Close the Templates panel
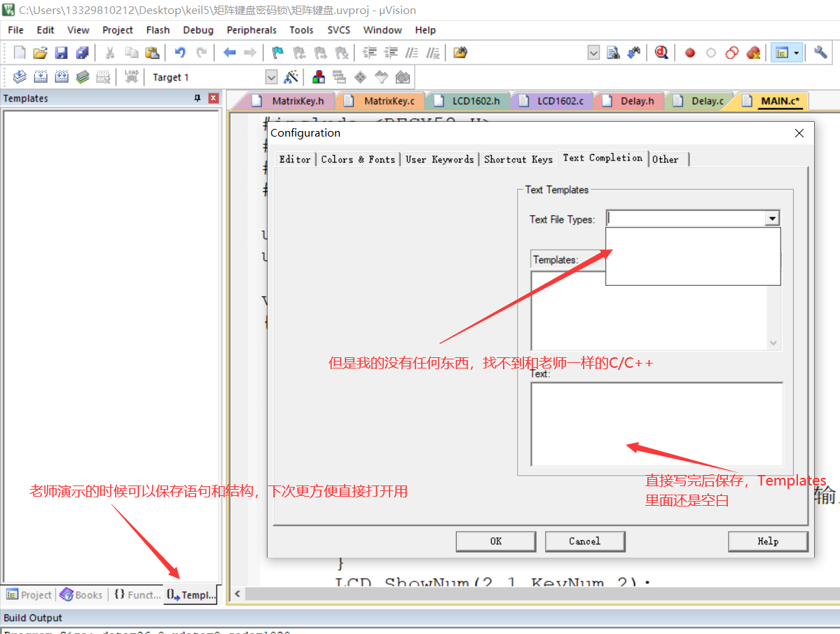The width and height of the screenshot is (840, 634). click(x=213, y=98)
